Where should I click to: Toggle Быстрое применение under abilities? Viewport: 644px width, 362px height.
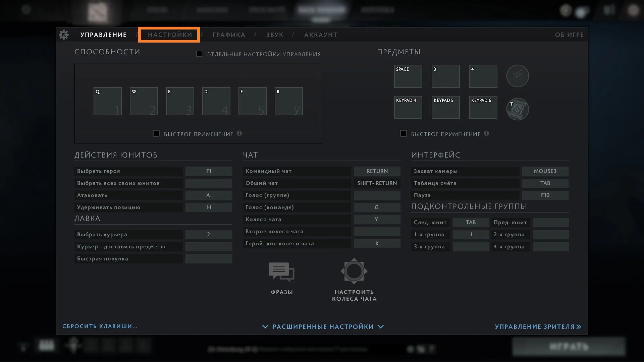coord(156,133)
